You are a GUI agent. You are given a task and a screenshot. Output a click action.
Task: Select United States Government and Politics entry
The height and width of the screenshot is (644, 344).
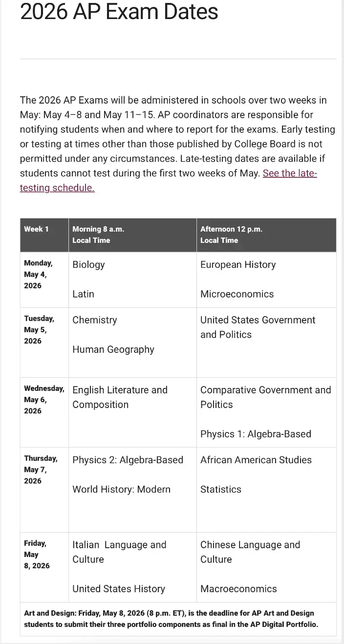(258, 327)
